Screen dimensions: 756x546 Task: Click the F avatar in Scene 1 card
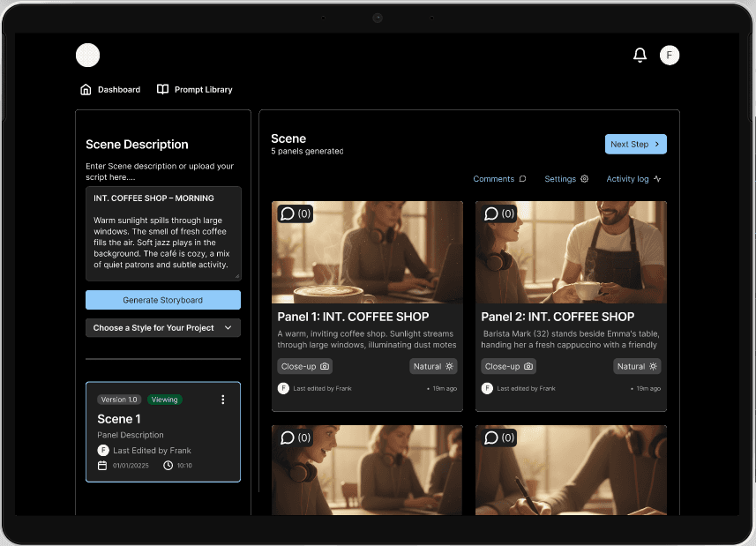click(103, 450)
